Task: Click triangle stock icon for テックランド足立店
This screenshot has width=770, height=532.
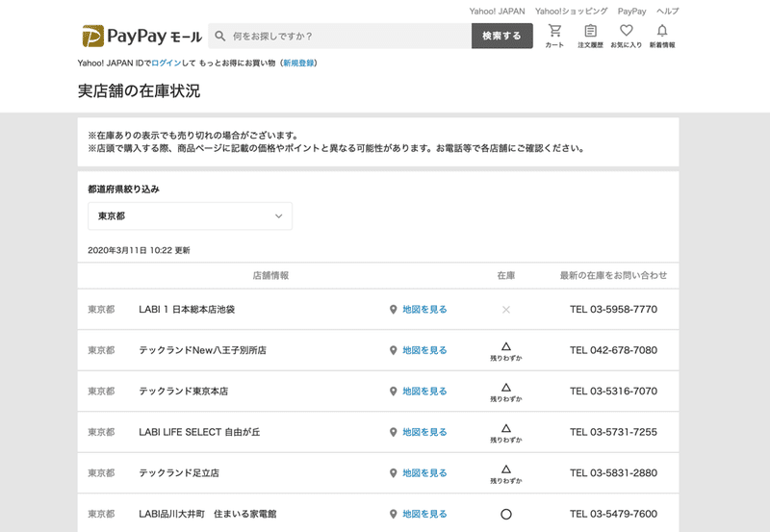Action: tap(506, 469)
